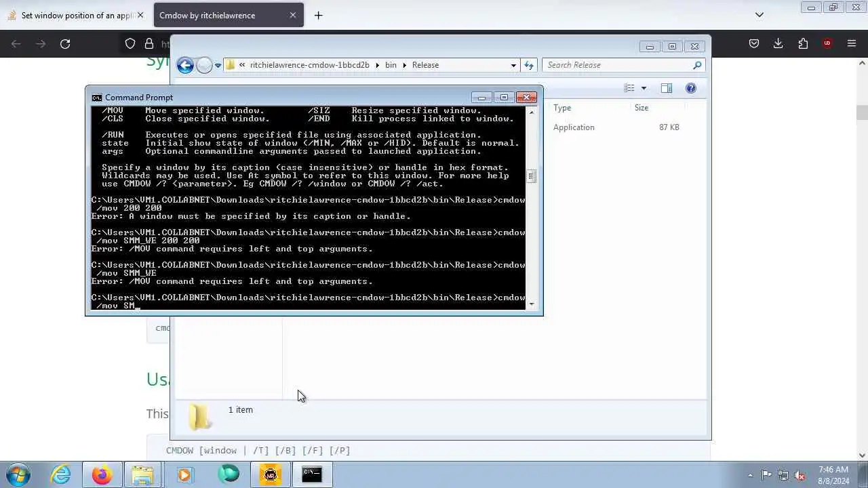Click the Firefox page scrollbar thumb

pos(862,113)
